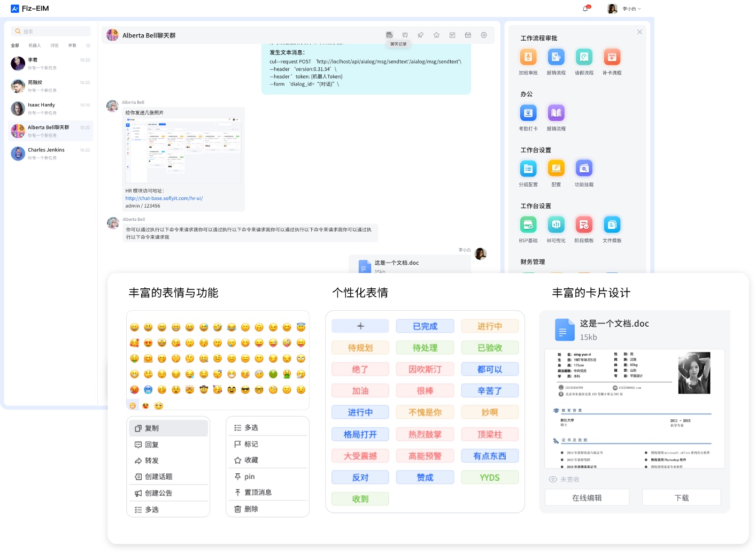Image resolution: width=756 pixels, height=553 pixels.
Task: Launch the 请假流程 leave workflow icon
Action: [584, 57]
